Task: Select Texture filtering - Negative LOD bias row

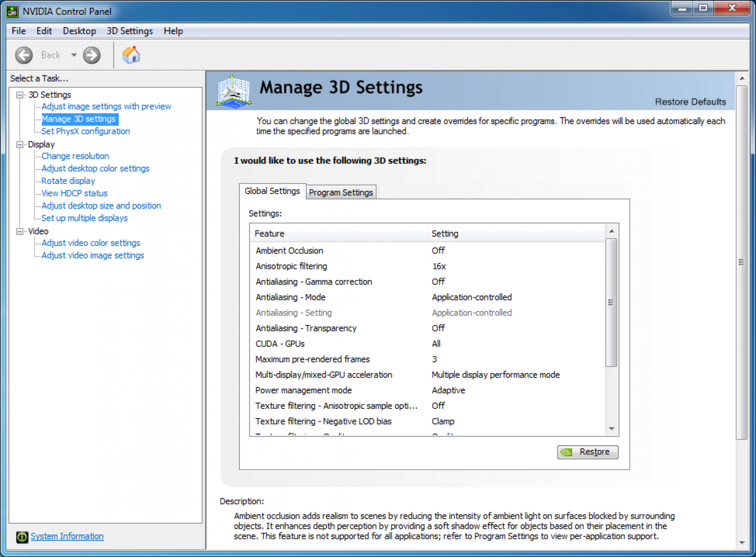Action: pos(428,421)
